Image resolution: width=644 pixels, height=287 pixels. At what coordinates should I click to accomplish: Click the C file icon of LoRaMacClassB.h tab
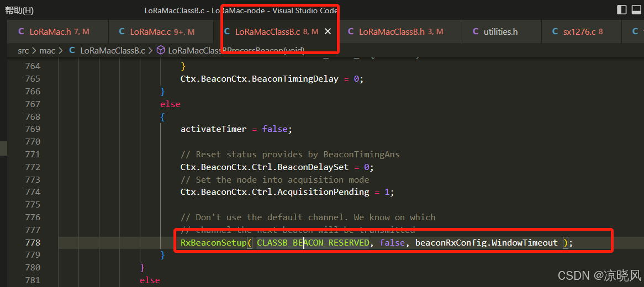coord(350,31)
